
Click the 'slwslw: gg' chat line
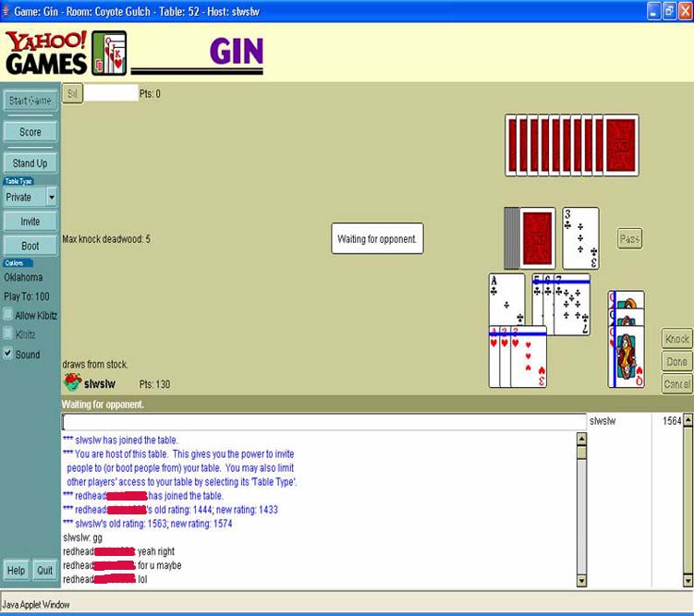83,537
